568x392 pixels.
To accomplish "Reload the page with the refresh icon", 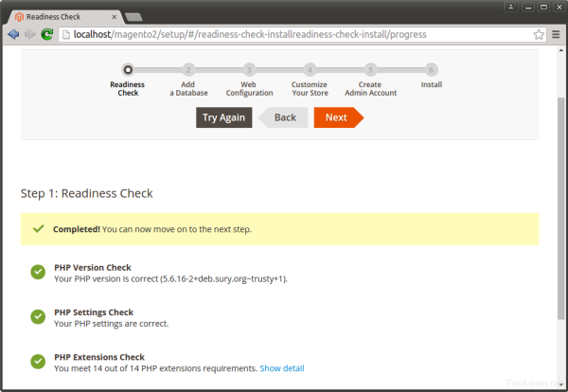I will [x=46, y=34].
